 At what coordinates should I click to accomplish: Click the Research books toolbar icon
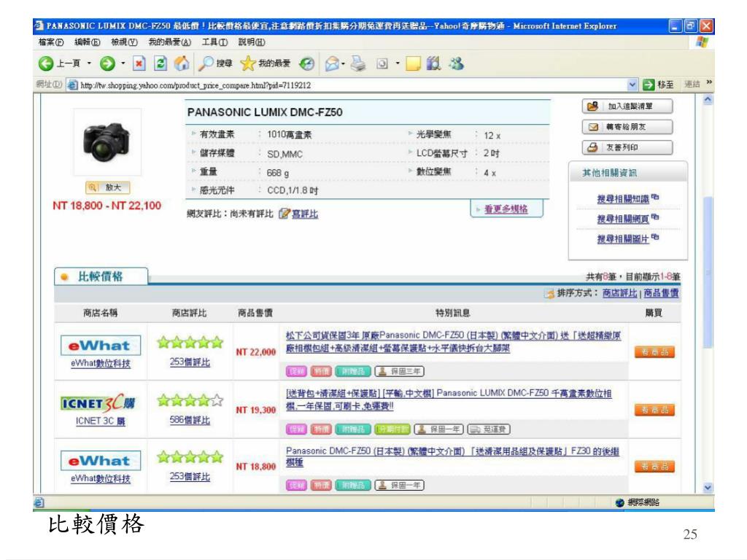click(x=433, y=63)
